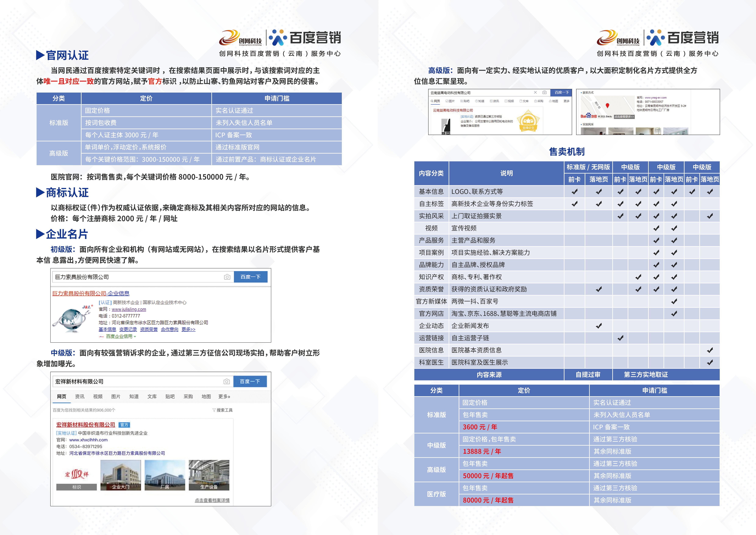Click the map thumbnail under 联系方式
This screenshot has height=535, width=756.
pos(608,107)
